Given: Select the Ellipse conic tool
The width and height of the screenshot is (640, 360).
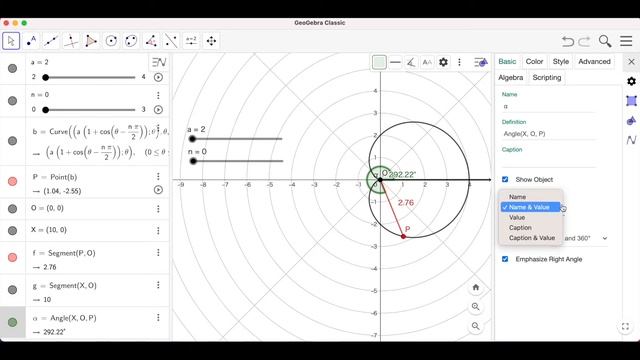Looking at the screenshot, I should [x=131, y=41].
